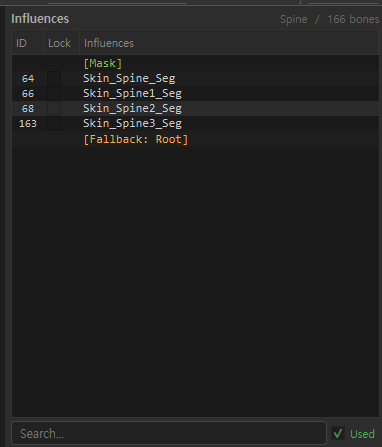
Task: Click the Spine label in header
Action: pyautogui.click(x=294, y=19)
